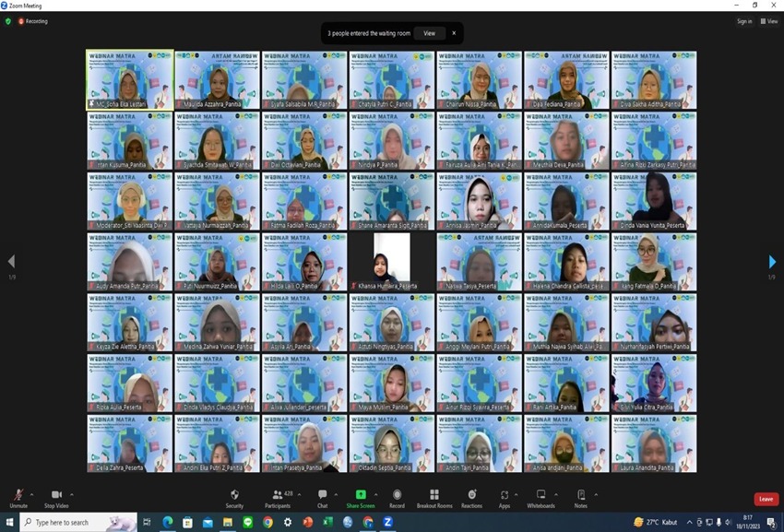Unmute the microphone in Zoom toolbar
This screenshot has height=532, width=784.
point(18,497)
